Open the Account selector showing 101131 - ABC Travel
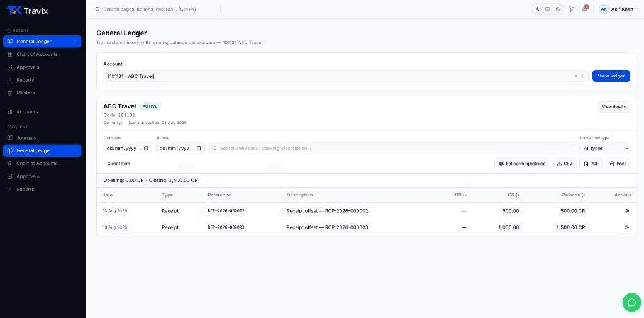Image resolution: width=644 pixels, height=318 pixels. pos(346,76)
